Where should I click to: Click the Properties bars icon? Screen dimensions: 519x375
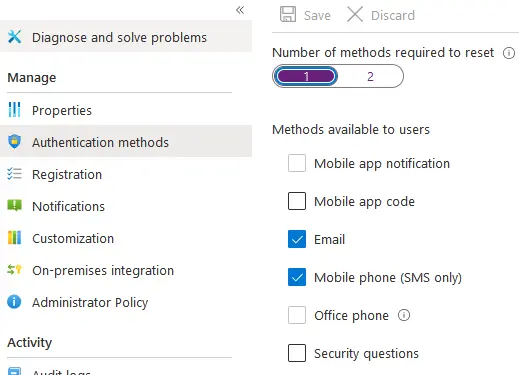(14, 110)
